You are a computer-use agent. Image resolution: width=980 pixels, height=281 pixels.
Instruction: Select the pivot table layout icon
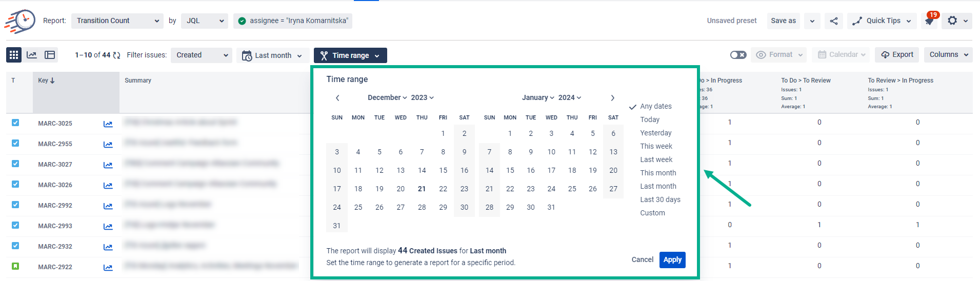pyautogui.click(x=50, y=55)
